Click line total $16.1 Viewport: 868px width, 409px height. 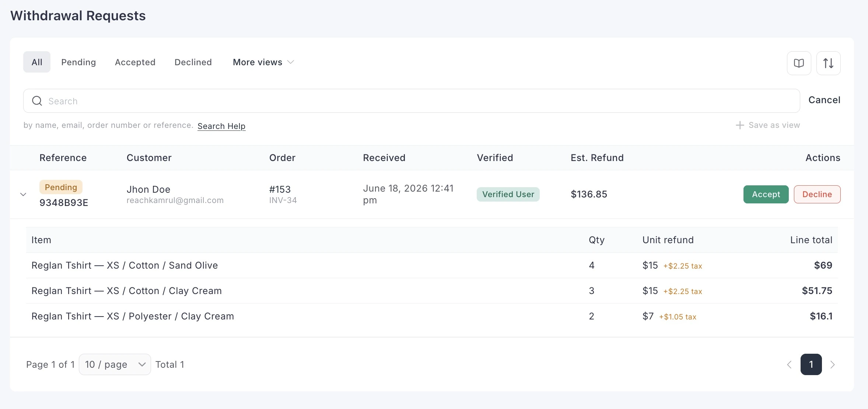pyautogui.click(x=821, y=316)
